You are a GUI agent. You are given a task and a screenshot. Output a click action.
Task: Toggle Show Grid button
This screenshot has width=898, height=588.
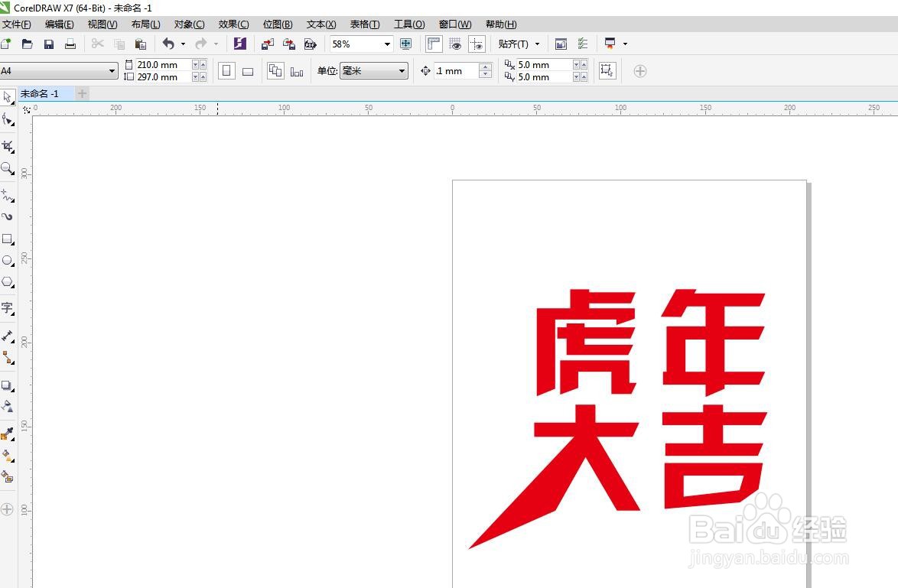point(455,44)
